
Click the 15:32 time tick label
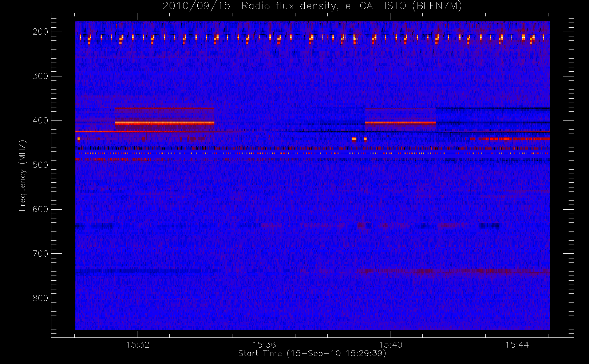(138, 345)
